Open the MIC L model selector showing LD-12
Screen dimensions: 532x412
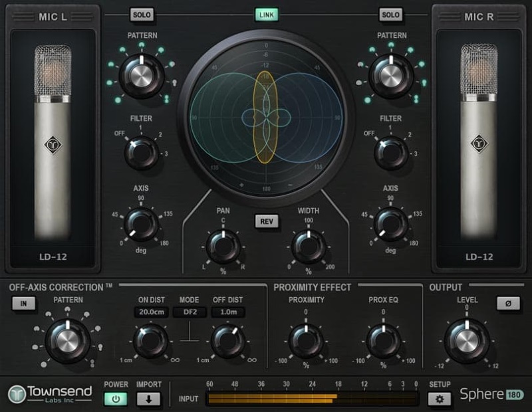coord(53,257)
